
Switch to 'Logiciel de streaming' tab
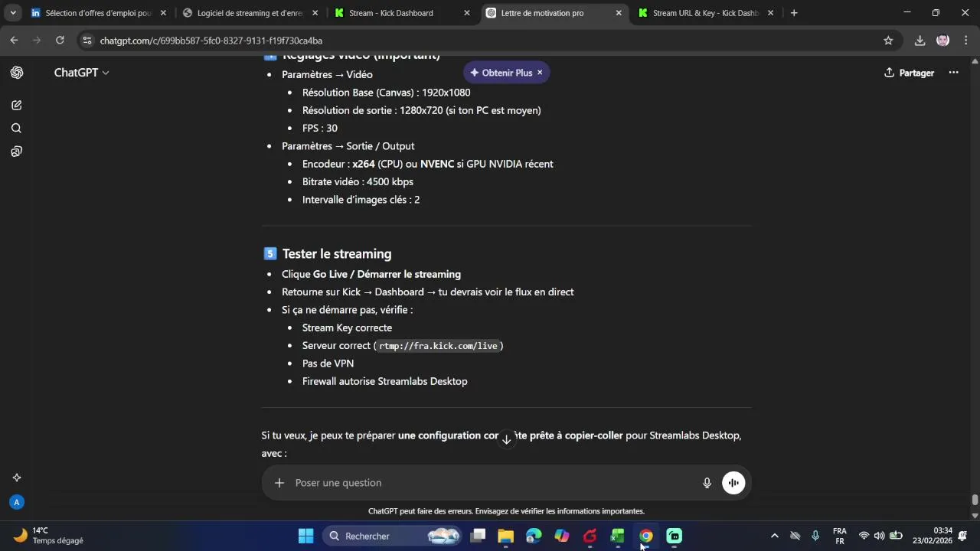(x=250, y=13)
